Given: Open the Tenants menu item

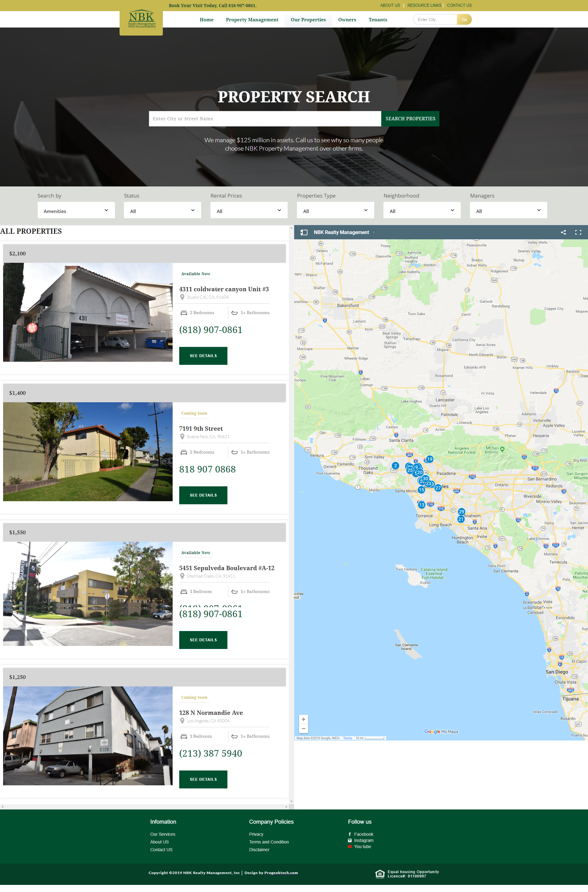Looking at the screenshot, I should tap(378, 20).
